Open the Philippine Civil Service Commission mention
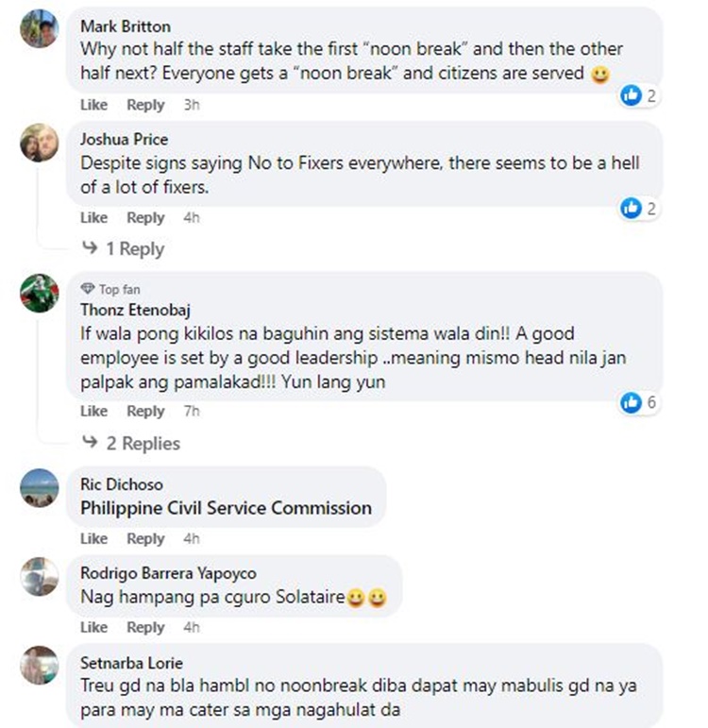Screen dimensions: 708x728 pos(227,508)
